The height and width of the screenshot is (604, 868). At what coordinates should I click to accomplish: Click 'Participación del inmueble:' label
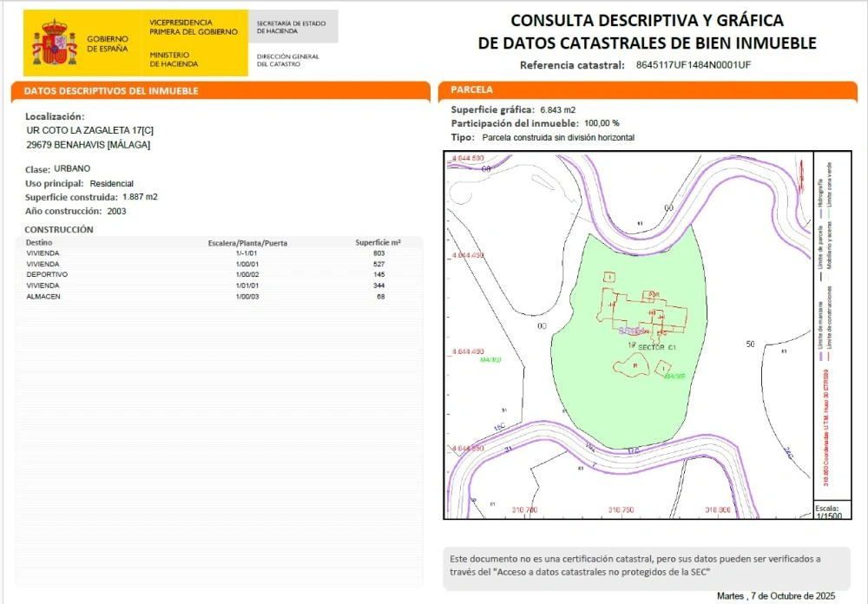515,123
